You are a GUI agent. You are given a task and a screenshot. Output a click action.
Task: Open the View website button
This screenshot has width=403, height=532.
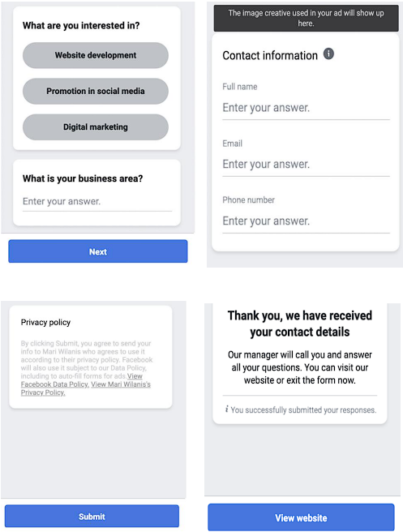(x=301, y=517)
